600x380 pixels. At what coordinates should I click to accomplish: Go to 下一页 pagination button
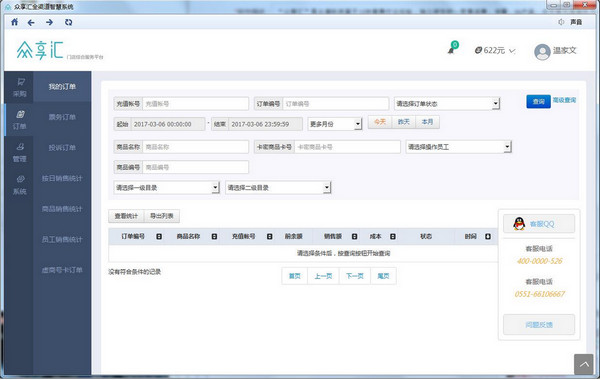(x=355, y=276)
